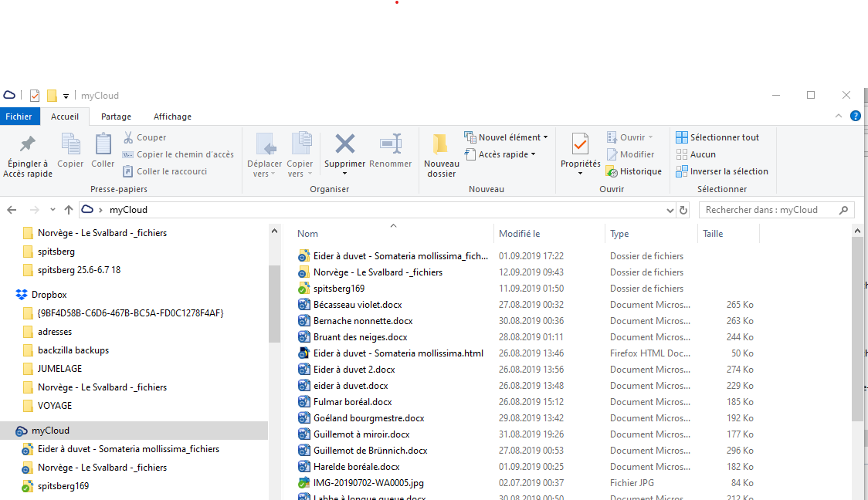Click the Historique icon in Ouvrir group

coord(612,171)
